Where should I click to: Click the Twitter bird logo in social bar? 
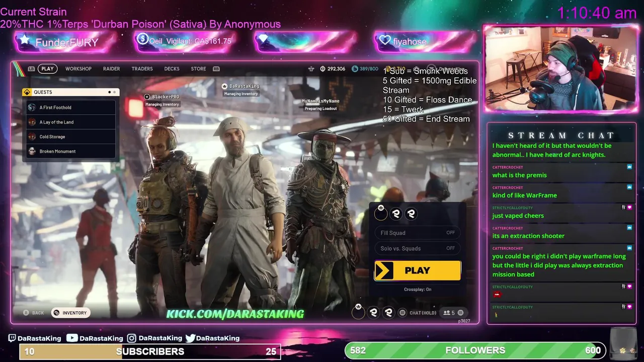point(190,338)
